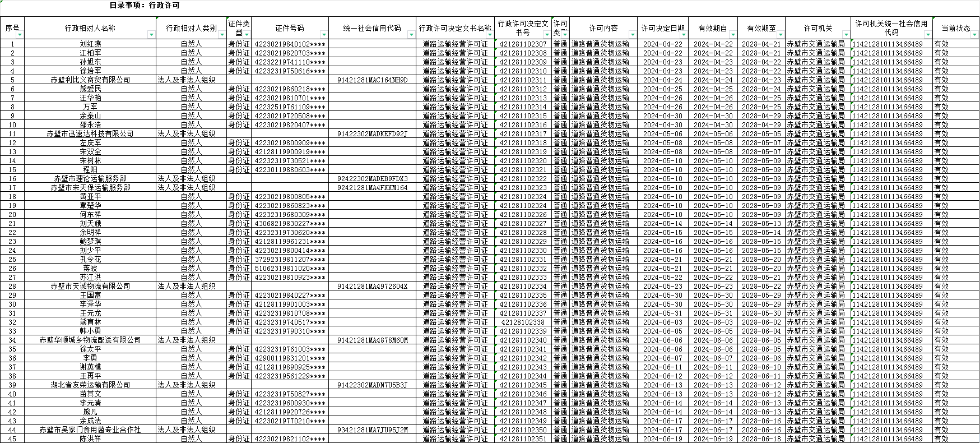Select the name cell 孔令花

90,259
